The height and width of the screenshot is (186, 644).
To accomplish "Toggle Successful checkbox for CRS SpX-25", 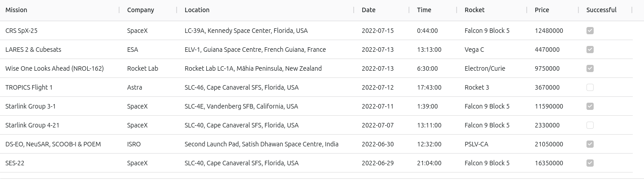I will pyautogui.click(x=590, y=31).
